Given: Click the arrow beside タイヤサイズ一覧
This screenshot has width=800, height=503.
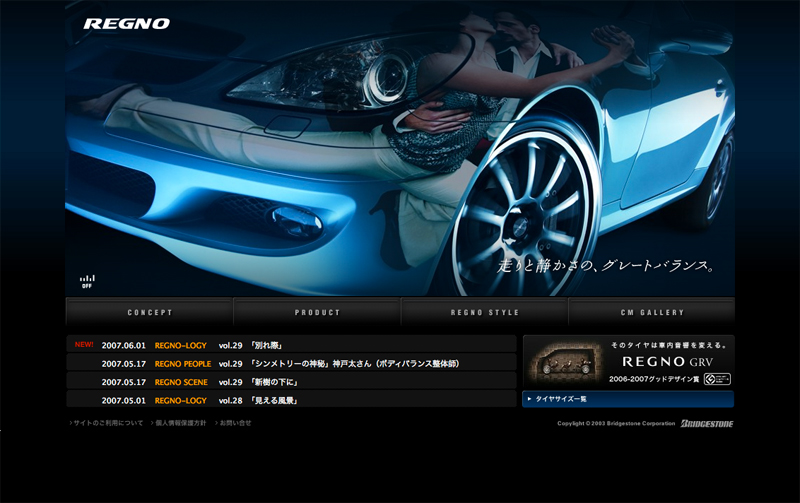Looking at the screenshot, I should (x=530, y=399).
